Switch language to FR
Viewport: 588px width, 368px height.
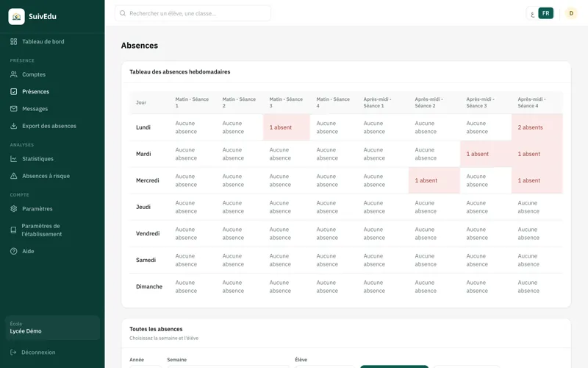point(545,13)
